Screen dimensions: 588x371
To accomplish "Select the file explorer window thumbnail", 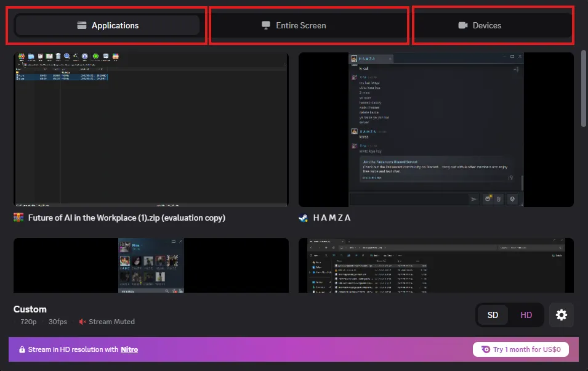I will (436, 265).
